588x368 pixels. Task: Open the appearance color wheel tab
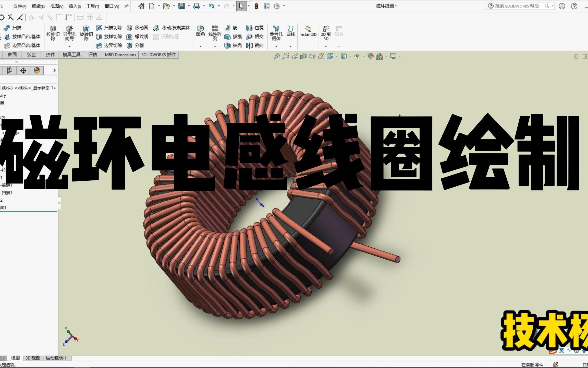pyautogui.click(x=37, y=70)
